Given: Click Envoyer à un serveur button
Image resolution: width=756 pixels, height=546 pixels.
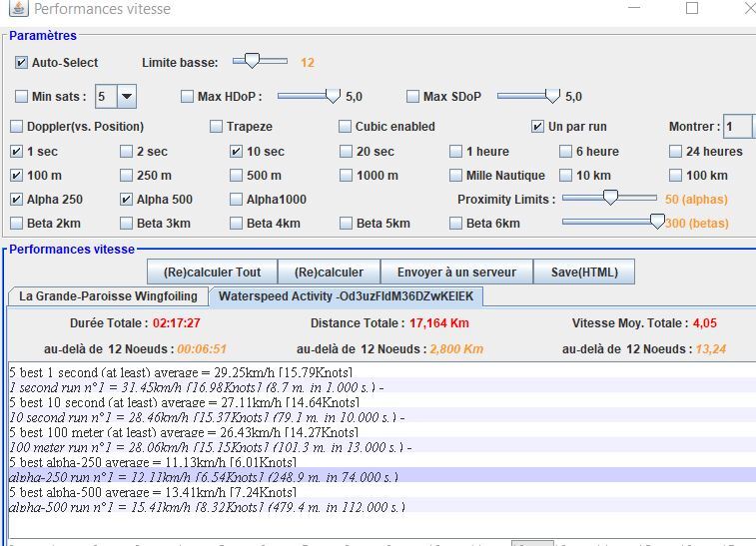Looking at the screenshot, I should [456, 272].
